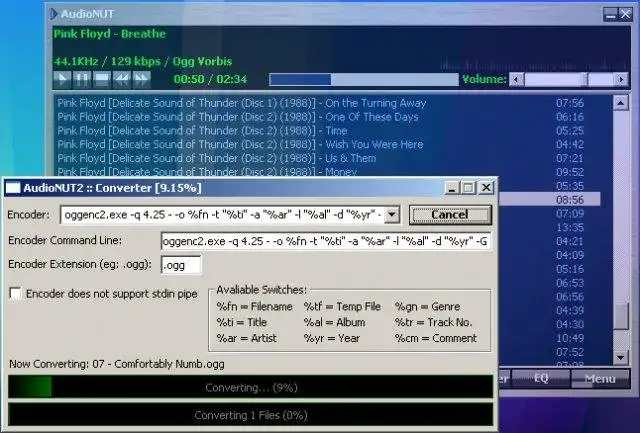Minimize the AudioNUT player window
Screen dimensions: 640x433
click(x=611, y=14)
